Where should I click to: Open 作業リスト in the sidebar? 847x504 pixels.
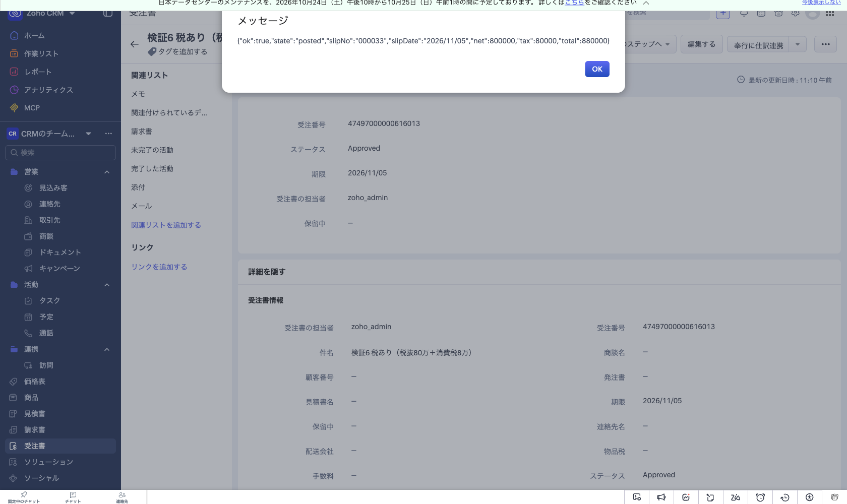60,53
